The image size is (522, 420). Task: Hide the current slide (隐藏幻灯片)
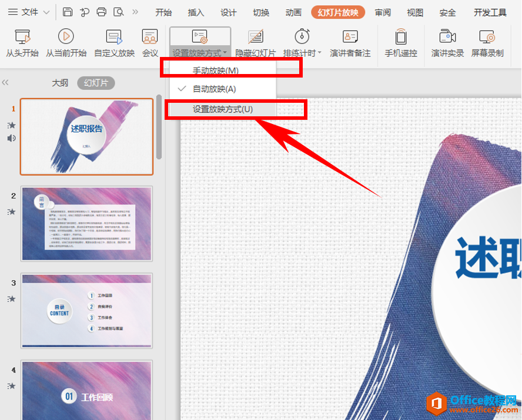tap(255, 43)
